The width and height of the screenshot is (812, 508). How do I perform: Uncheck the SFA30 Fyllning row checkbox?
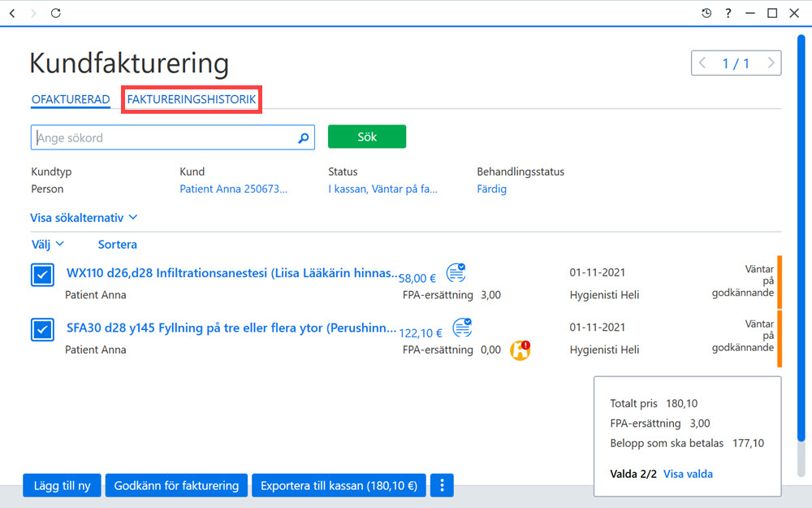pos(42,330)
